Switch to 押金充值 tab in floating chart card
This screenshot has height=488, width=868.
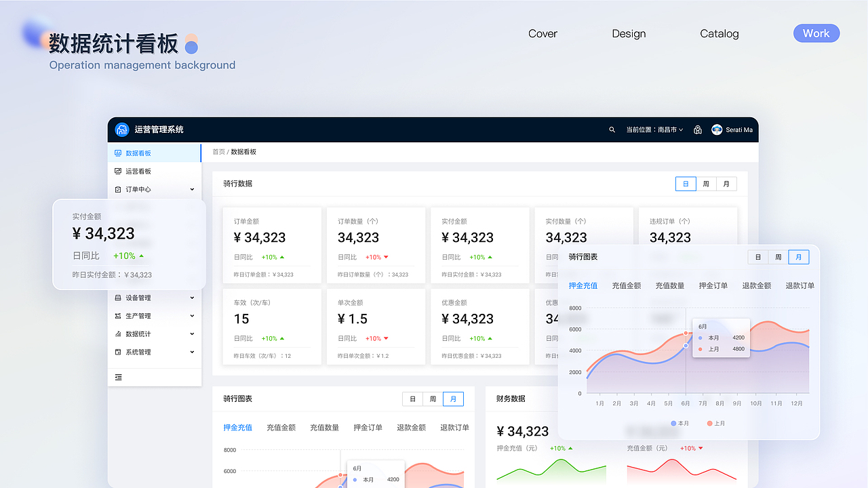pos(583,286)
